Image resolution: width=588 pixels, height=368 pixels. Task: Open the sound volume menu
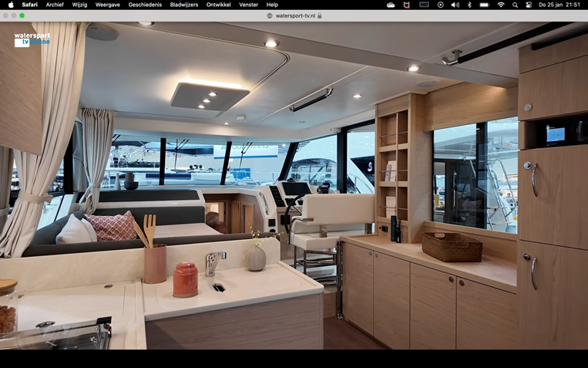(455, 5)
